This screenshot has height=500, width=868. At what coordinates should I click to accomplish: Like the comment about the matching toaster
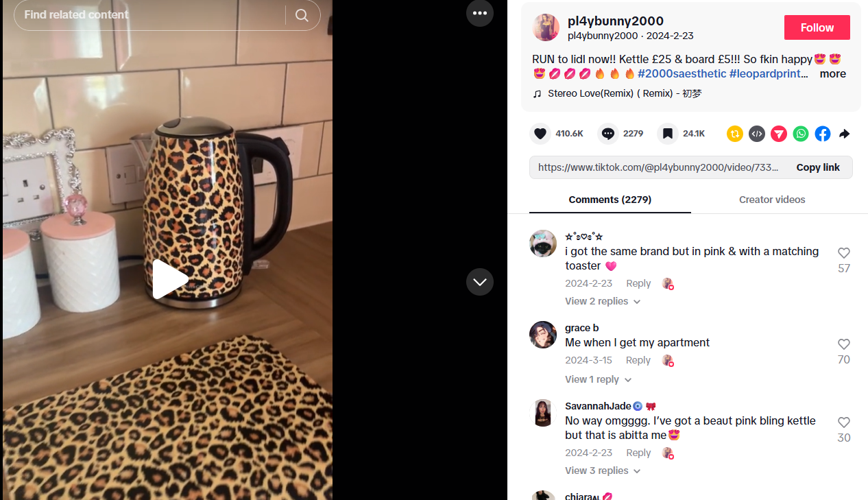(844, 253)
